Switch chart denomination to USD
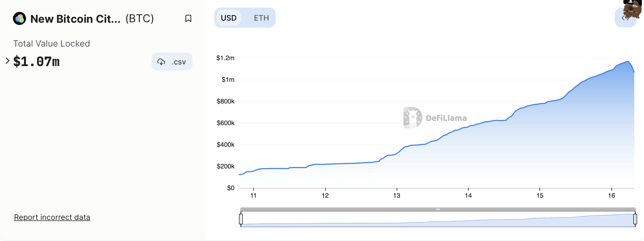The image size is (644, 241). (229, 18)
